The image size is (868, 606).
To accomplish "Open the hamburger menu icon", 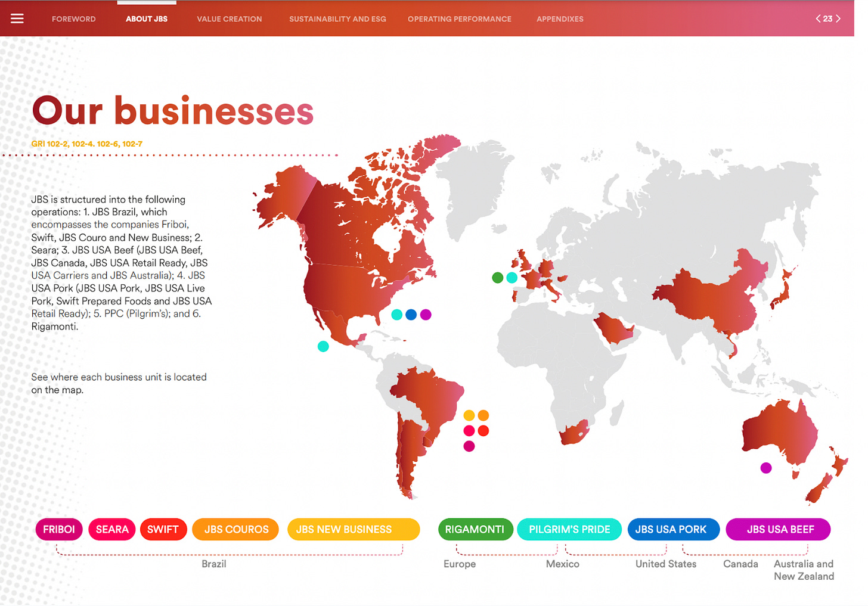I will (x=17, y=18).
